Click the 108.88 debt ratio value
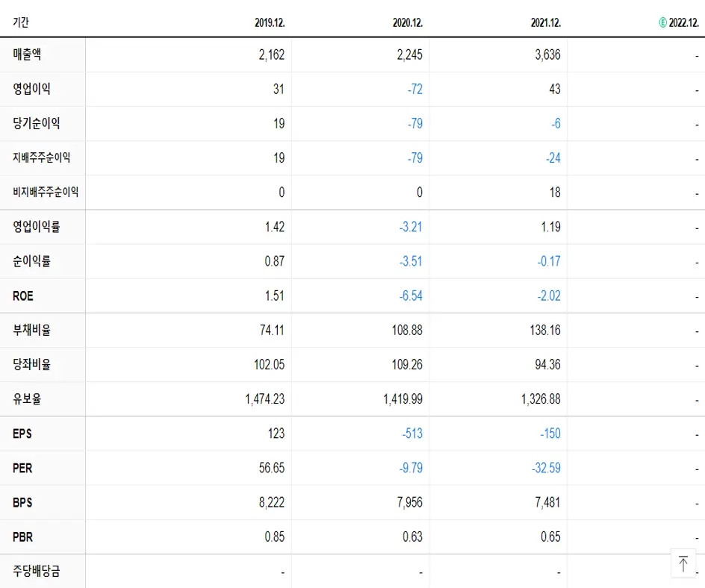705x588 pixels. [407, 330]
